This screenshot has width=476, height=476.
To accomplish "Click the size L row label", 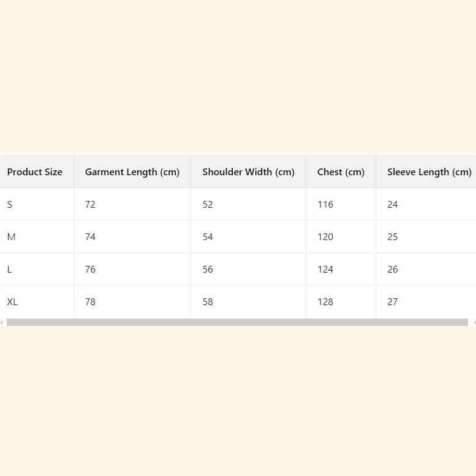I will click(x=10, y=270).
